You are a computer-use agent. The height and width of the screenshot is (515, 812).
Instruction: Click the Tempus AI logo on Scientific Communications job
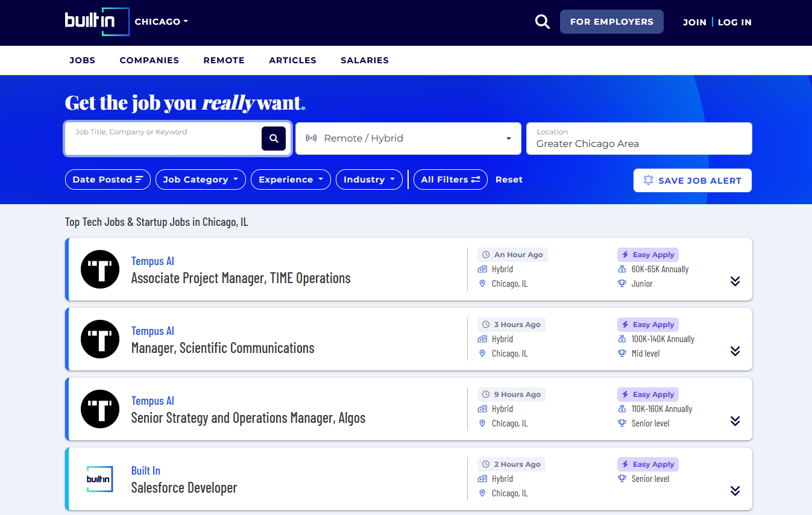tap(100, 339)
